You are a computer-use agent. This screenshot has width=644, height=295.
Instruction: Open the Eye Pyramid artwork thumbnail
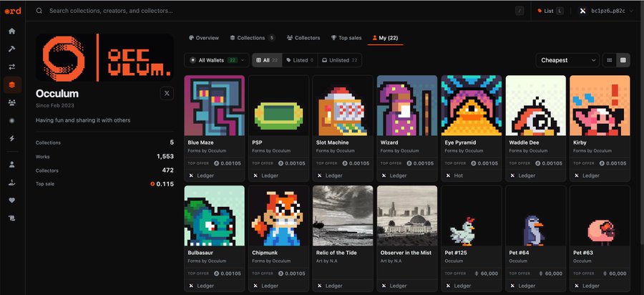point(472,105)
